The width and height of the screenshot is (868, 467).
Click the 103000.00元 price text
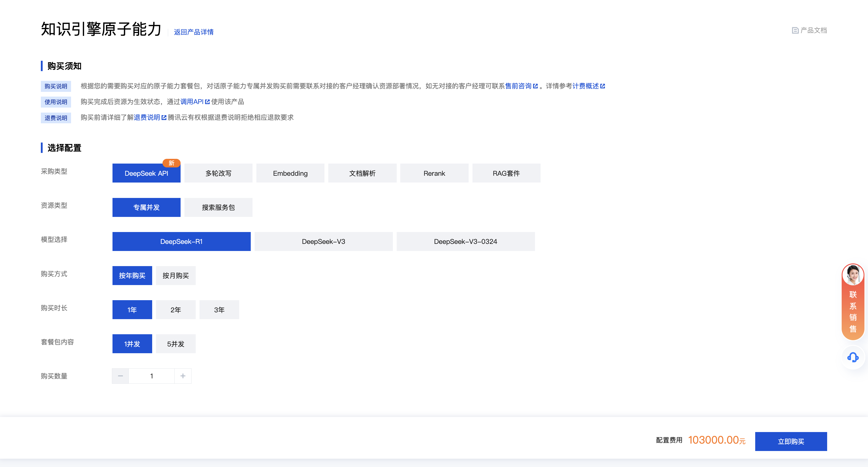(717, 440)
